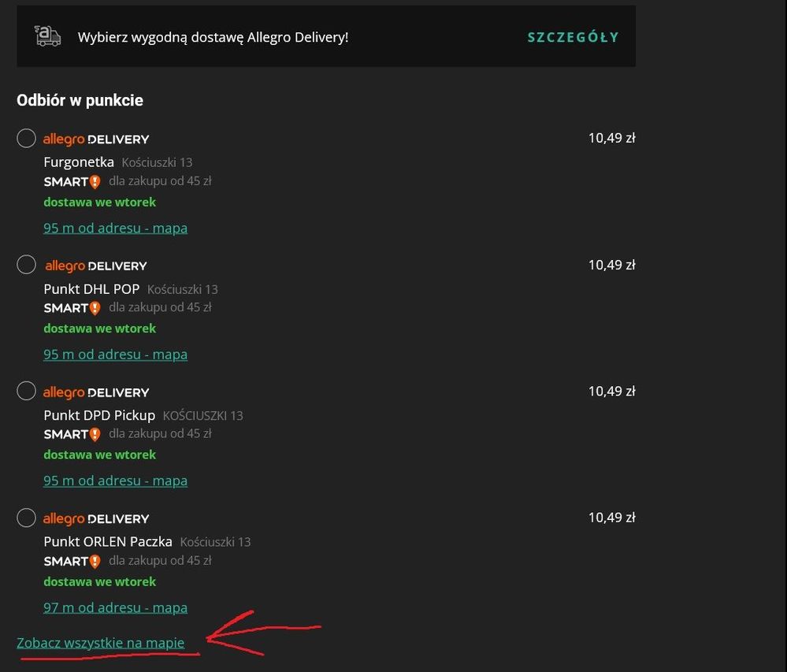This screenshot has height=672, width=787.
Task: Click Zobacz wszystkie na mapie link
Action: point(100,643)
